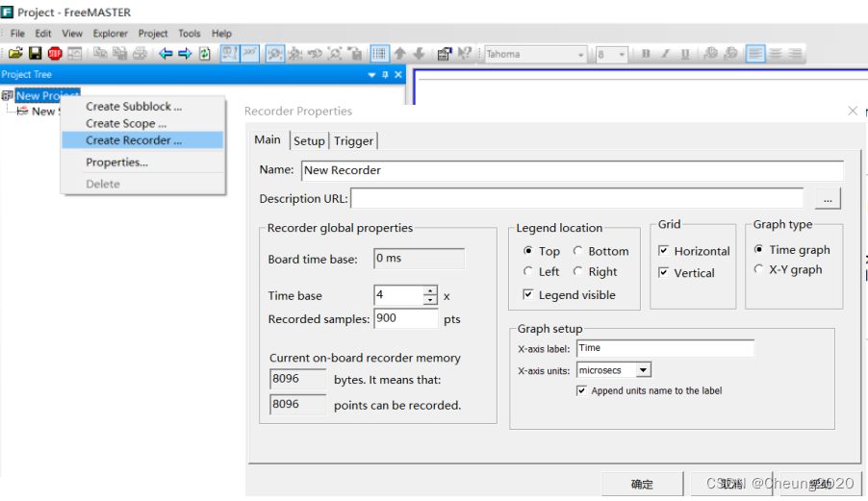Browse for Description URL with ... button
Image resolution: width=868 pixels, height=501 pixels.
click(x=828, y=199)
